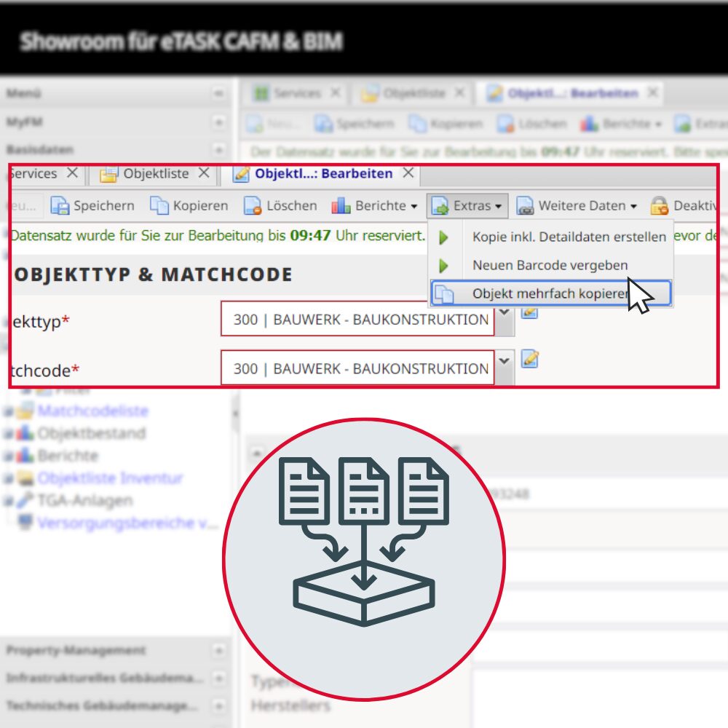The width and height of the screenshot is (728, 728).
Task: Open Matchcodeliste in the sidebar tree
Action: 93,411
